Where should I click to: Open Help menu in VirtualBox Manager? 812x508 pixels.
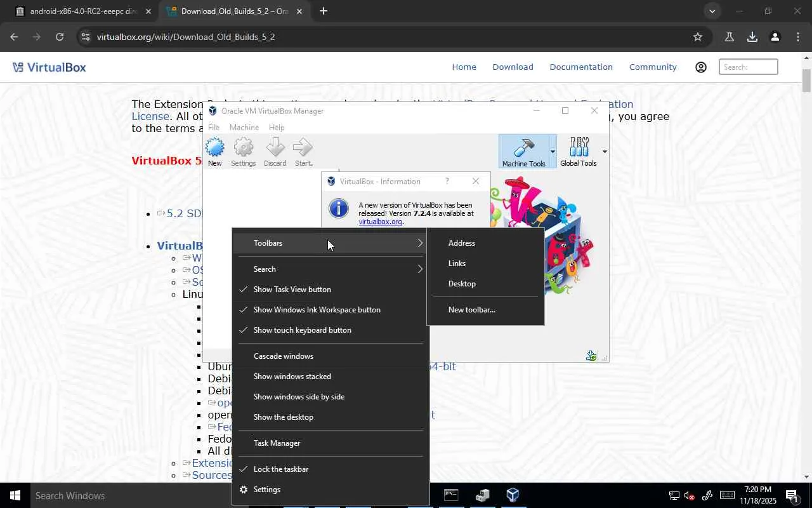point(277,127)
